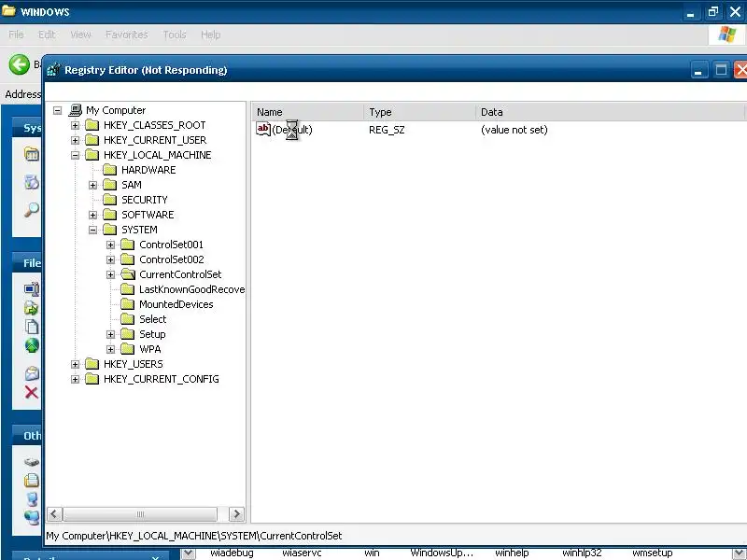The height and width of the screenshot is (560, 747).
Task: Open the Favorites menu in WINDOWS window
Action: click(x=127, y=35)
